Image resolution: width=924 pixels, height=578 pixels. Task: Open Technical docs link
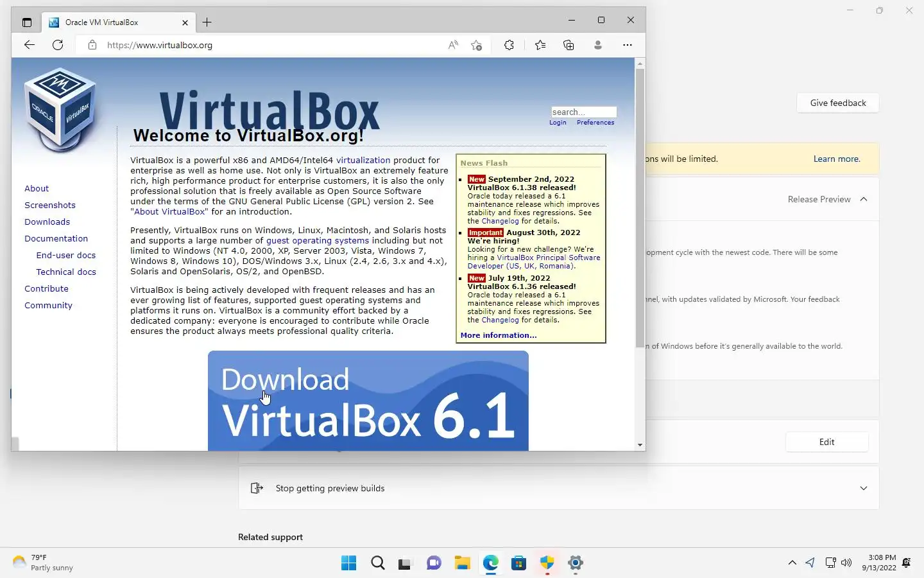pyautogui.click(x=66, y=272)
